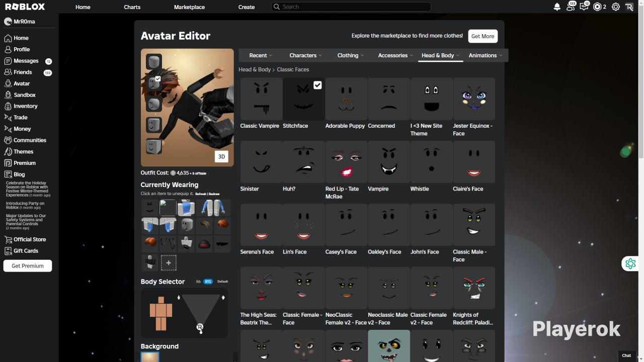The image size is (644, 362).
Task: Click the Friends icon in sidebar
Action: point(8,72)
